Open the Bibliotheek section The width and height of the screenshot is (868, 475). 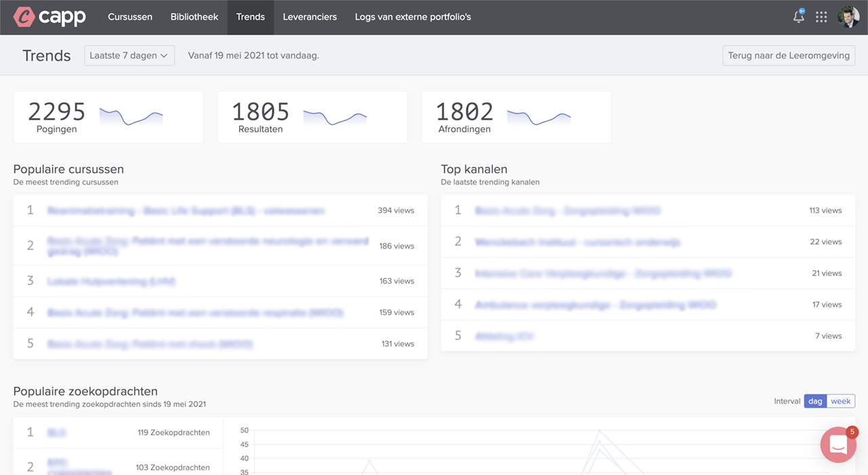tap(194, 17)
